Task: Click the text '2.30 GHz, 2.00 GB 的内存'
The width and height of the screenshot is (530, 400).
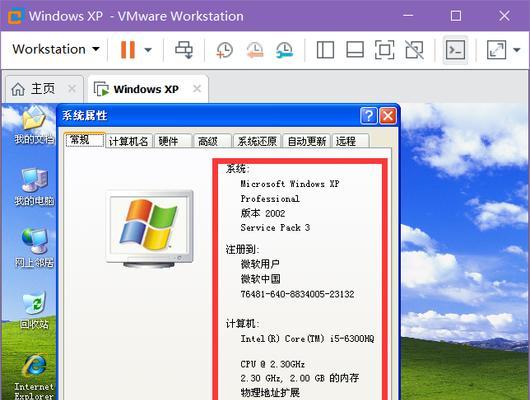Action: tap(300, 378)
